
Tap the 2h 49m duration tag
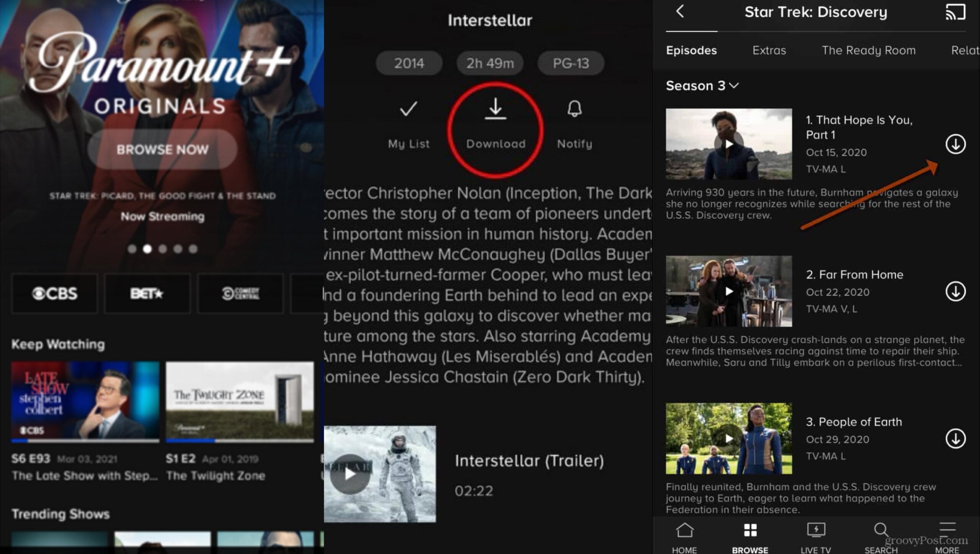pyautogui.click(x=490, y=63)
